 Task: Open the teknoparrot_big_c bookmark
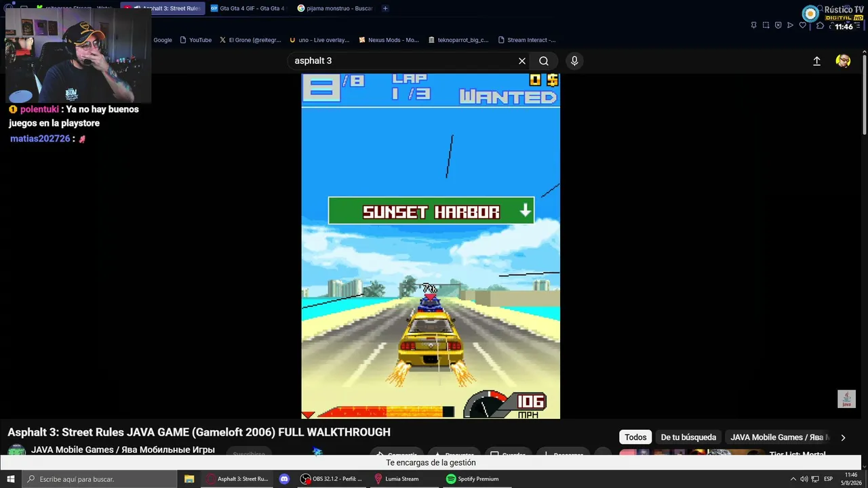pos(458,40)
